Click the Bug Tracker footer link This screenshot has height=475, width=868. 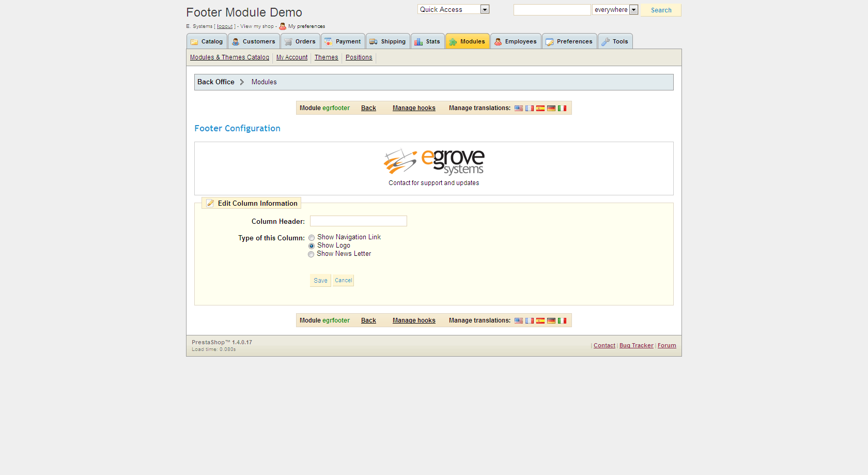[x=637, y=346]
